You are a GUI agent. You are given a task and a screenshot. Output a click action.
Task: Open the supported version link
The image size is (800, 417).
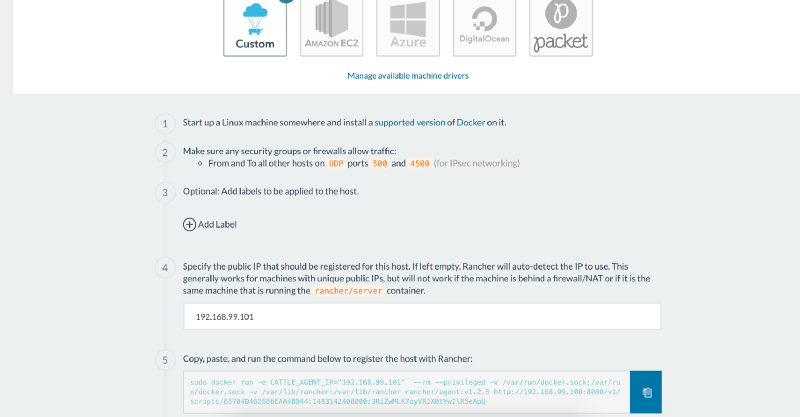[x=410, y=122]
